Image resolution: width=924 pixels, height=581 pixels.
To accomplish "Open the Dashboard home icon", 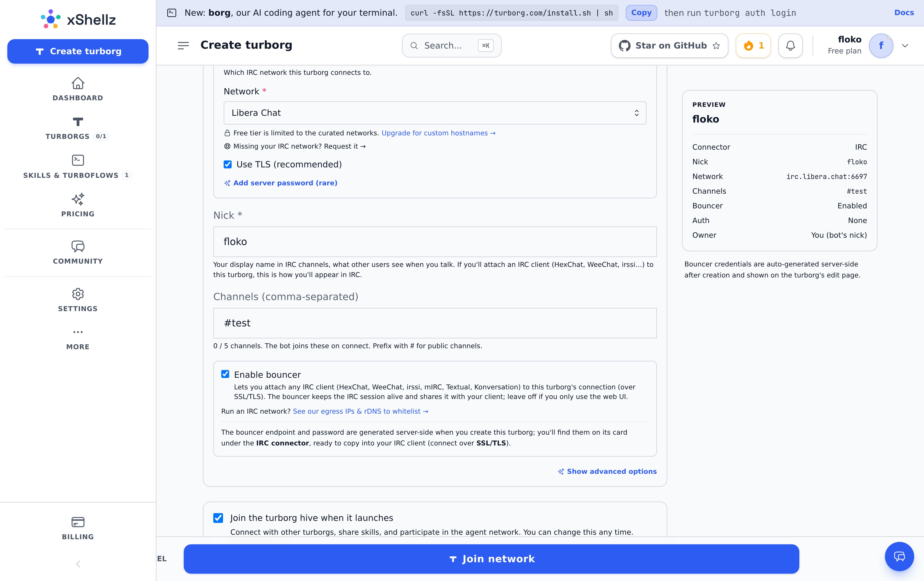I will [x=78, y=83].
